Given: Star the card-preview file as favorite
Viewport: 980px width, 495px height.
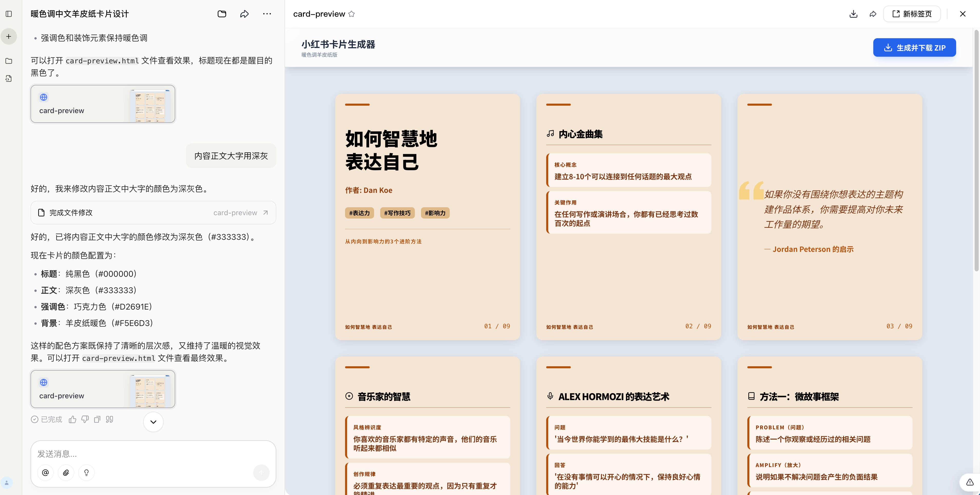Looking at the screenshot, I should [x=351, y=14].
